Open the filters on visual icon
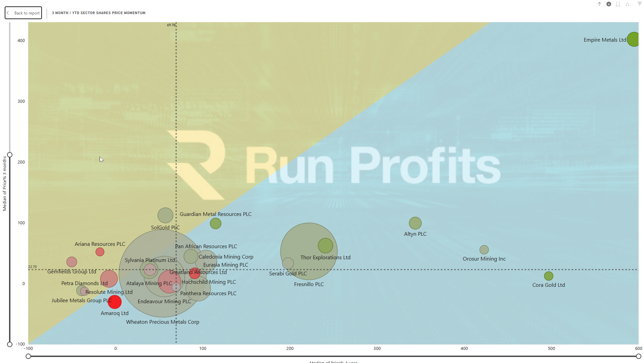 tap(640, 4)
